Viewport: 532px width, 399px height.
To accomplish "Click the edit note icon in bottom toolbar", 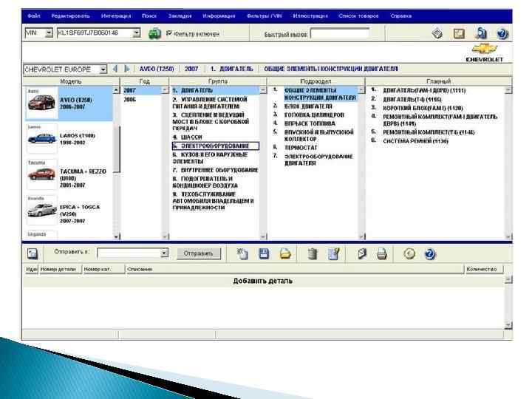I will coord(334,253).
